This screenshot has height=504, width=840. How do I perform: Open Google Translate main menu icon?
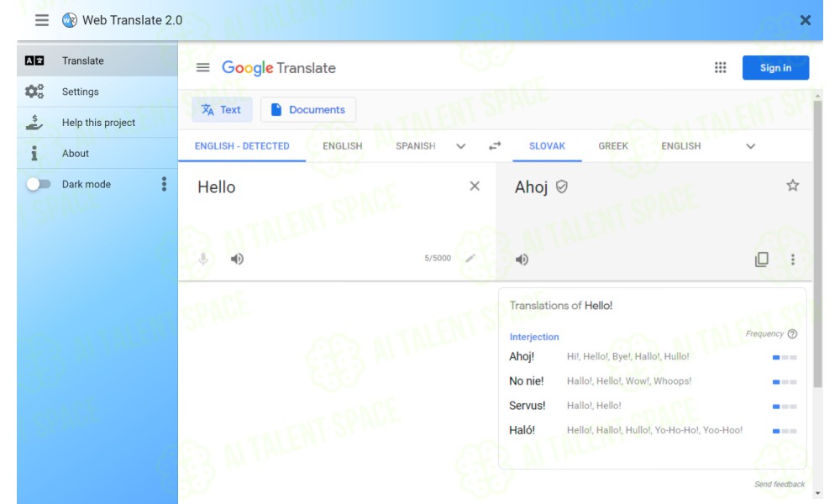[x=203, y=67]
